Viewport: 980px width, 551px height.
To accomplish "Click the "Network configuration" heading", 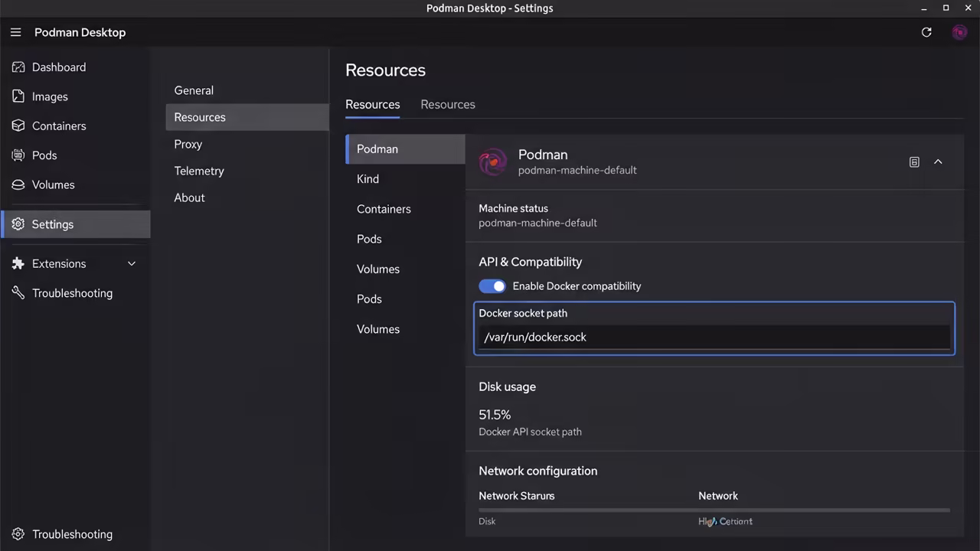I will pos(537,471).
